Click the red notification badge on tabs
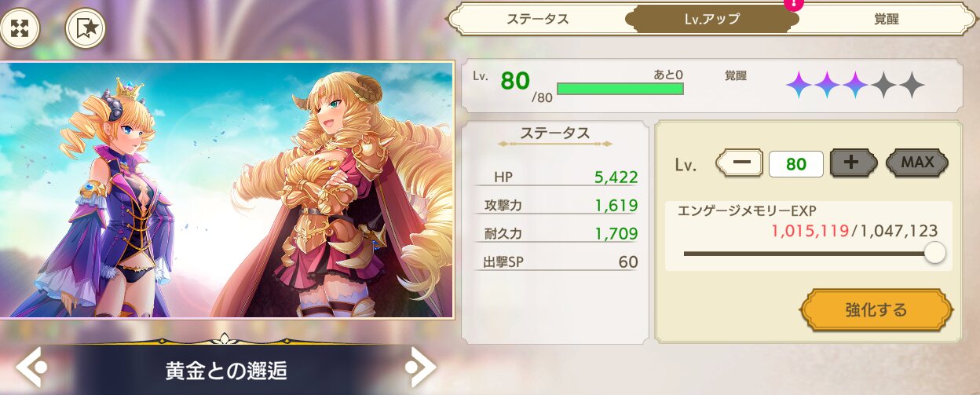 794,2
